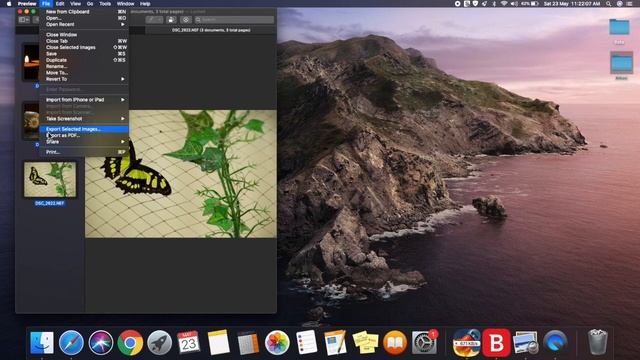The width and height of the screenshot is (640, 360).
Task: Click the volume icon in menu bar
Action: (x=514, y=4)
